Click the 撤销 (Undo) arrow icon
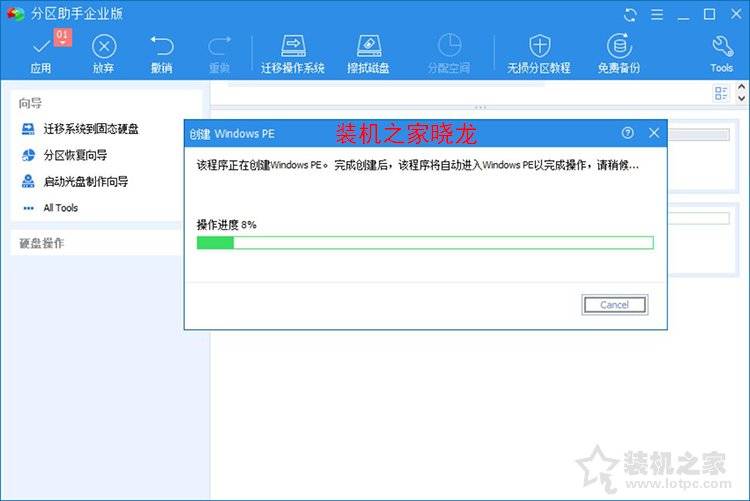 click(x=161, y=47)
